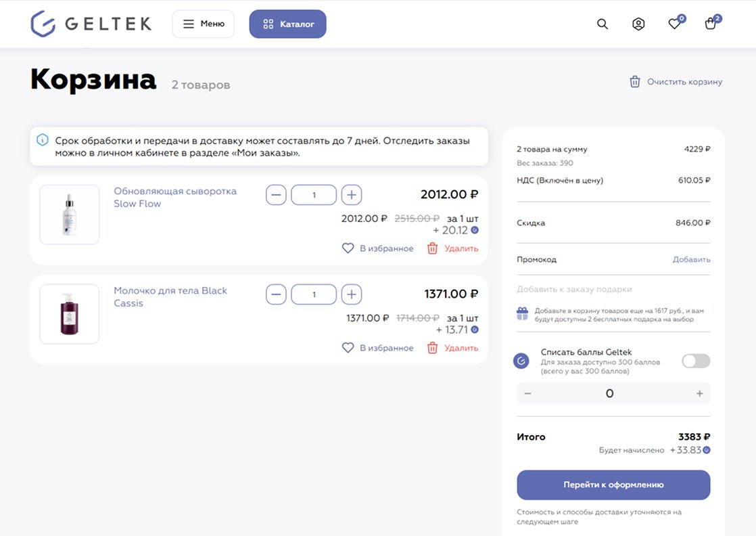Decrease Black Cassis body milk quantity
Screen dimensions: 756x536
tap(276, 295)
